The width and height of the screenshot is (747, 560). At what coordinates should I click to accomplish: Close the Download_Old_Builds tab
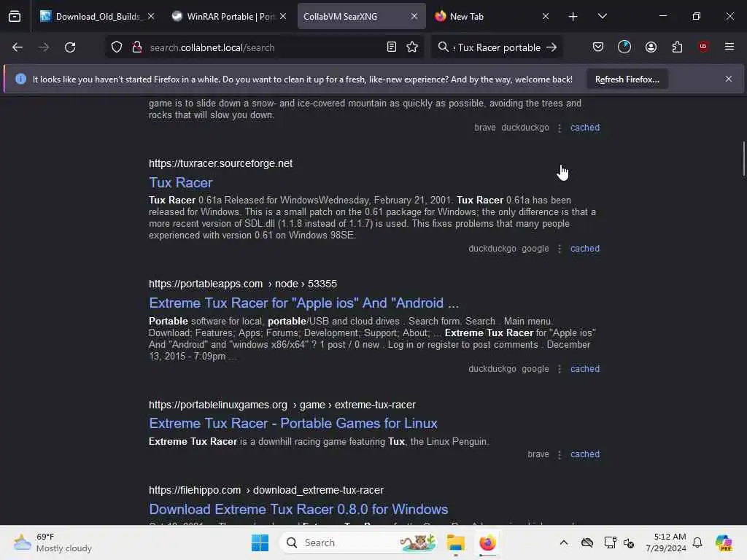pos(150,16)
